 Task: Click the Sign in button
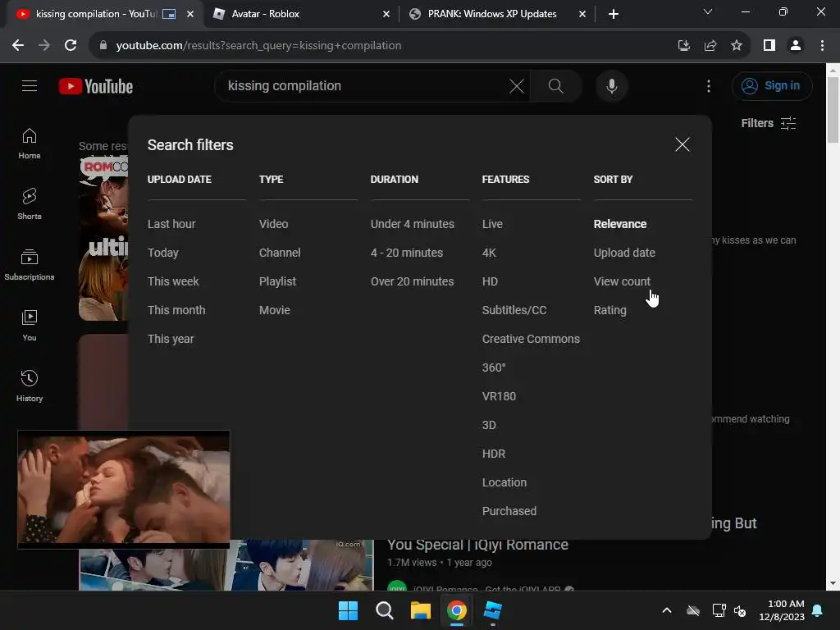(771, 85)
